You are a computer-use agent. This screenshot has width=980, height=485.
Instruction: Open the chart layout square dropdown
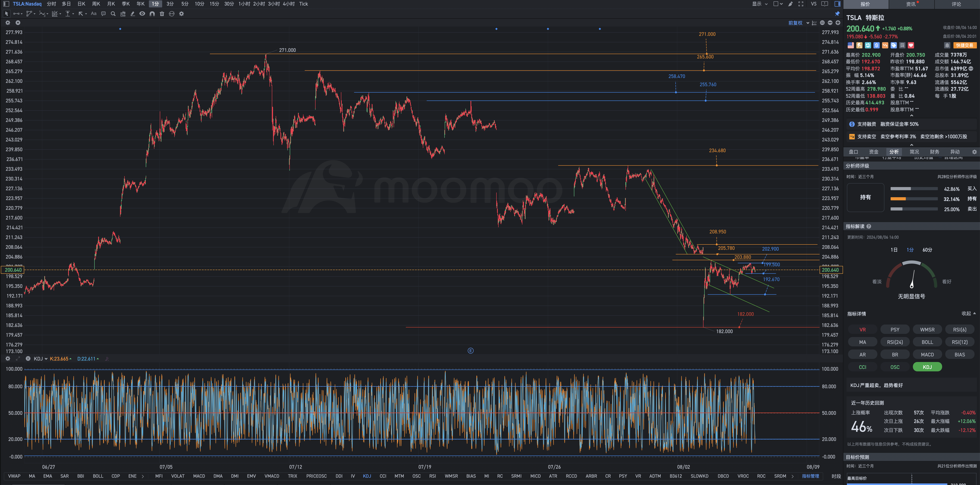pyautogui.click(x=778, y=4)
